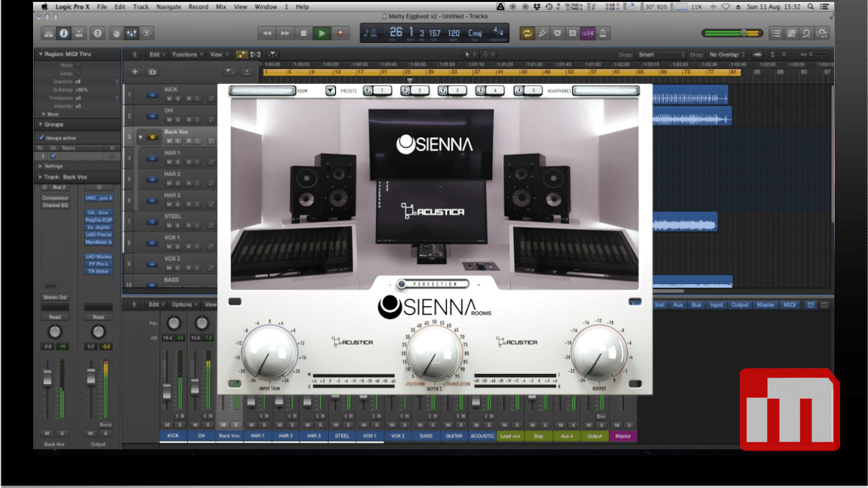The image size is (868, 488).
Task: Open the tracks area Functions dropdown
Action: point(188,54)
